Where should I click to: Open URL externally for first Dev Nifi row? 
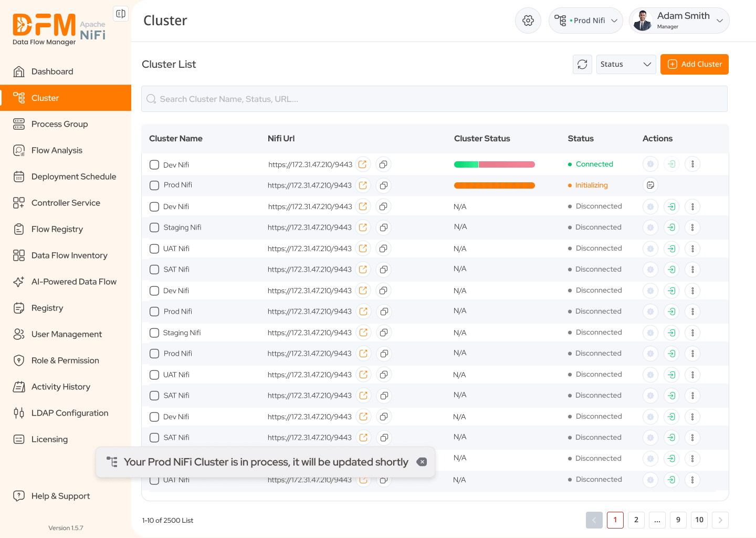click(x=363, y=164)
